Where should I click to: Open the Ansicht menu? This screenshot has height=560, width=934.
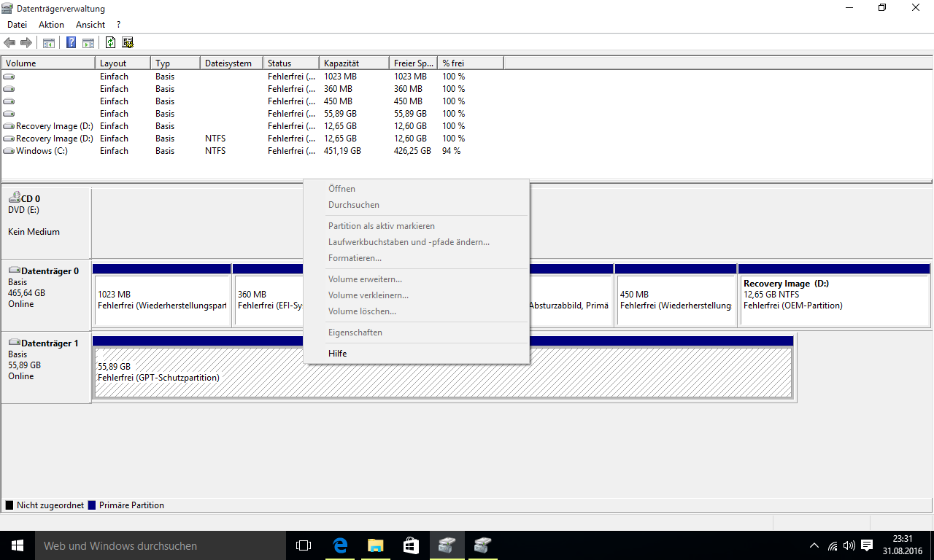coord(90,25)
